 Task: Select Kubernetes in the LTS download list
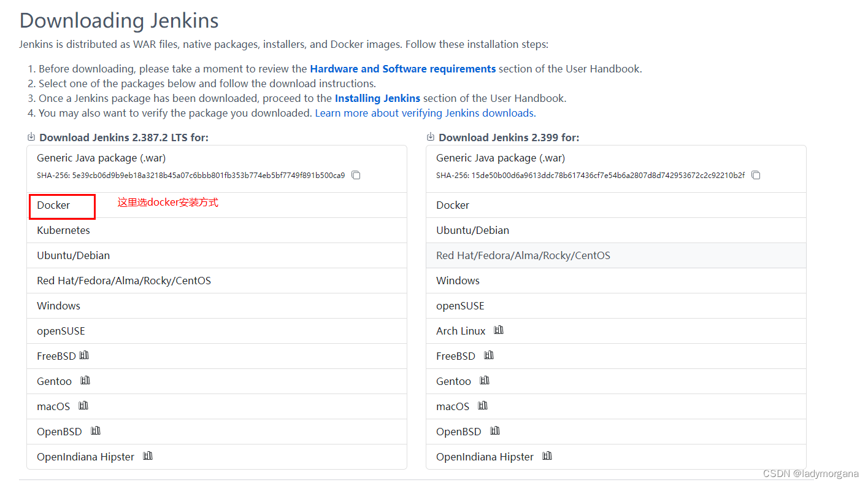tap(63, 230)
